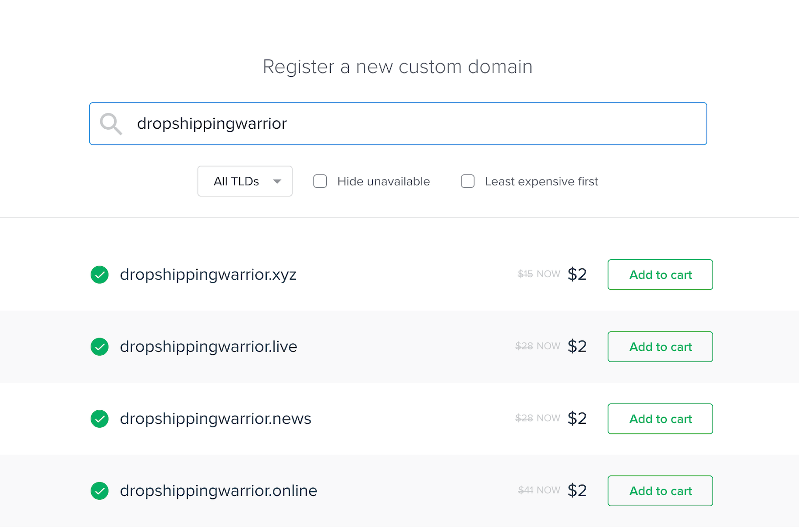Image resolution: width=799 pixels, height=532 pixels.
Task: Click green checkmark beside dropshippingwarrior.online
Action: (99, 491)
